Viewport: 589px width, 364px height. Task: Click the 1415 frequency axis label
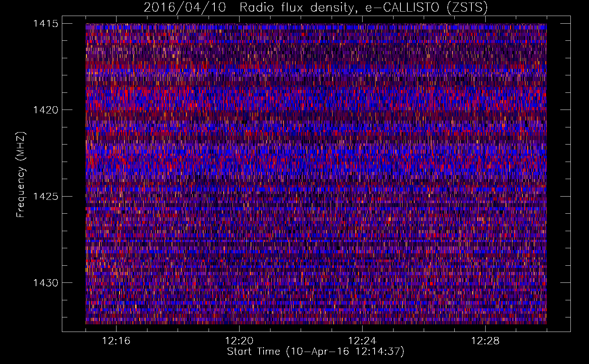point(46,24)
